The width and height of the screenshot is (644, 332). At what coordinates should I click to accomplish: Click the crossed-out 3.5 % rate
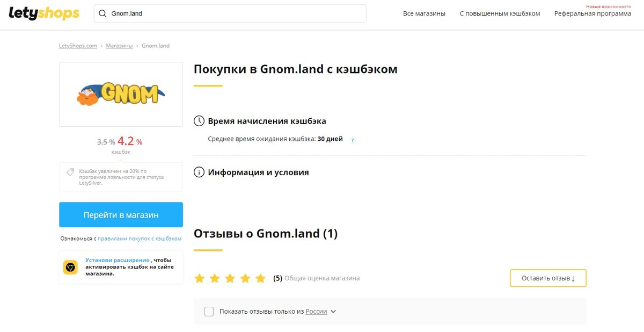106,142
